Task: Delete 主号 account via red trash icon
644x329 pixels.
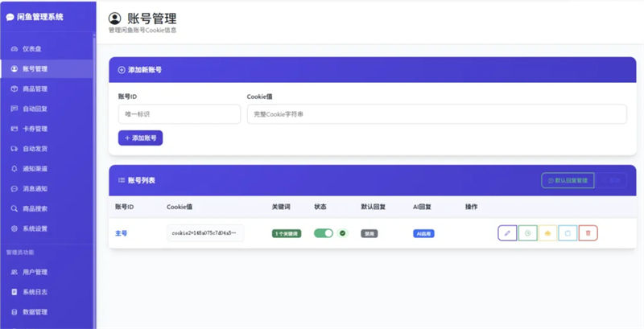Action: tap(588, 233)
